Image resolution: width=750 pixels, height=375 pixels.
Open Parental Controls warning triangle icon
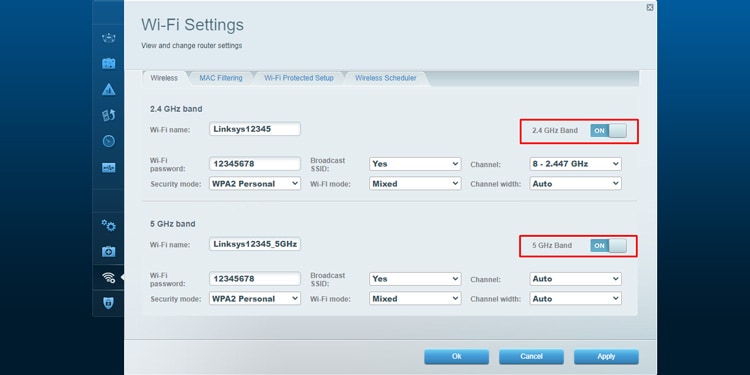[x=109, y=89]
